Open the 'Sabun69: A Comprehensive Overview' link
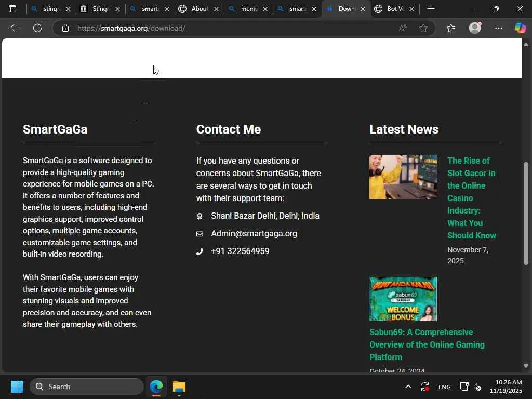This screenshot has height=399, width=532. (427, 344)
